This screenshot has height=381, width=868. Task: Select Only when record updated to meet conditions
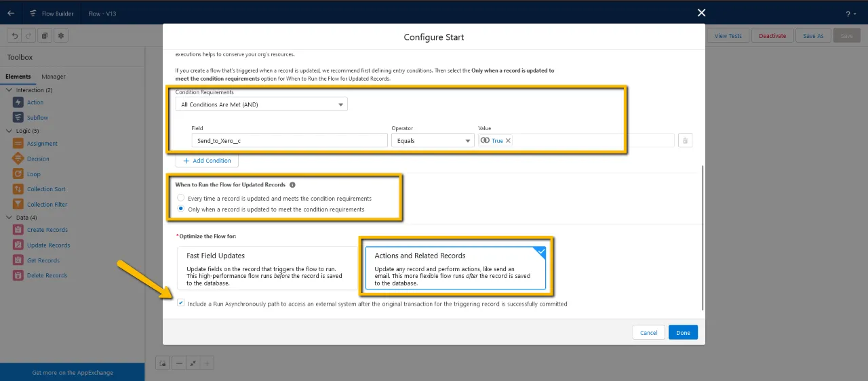(180, 209)
